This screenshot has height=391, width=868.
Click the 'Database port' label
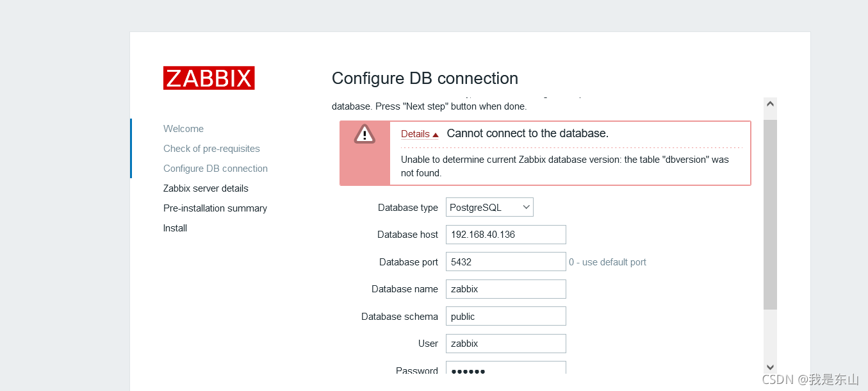coord(409,262)
